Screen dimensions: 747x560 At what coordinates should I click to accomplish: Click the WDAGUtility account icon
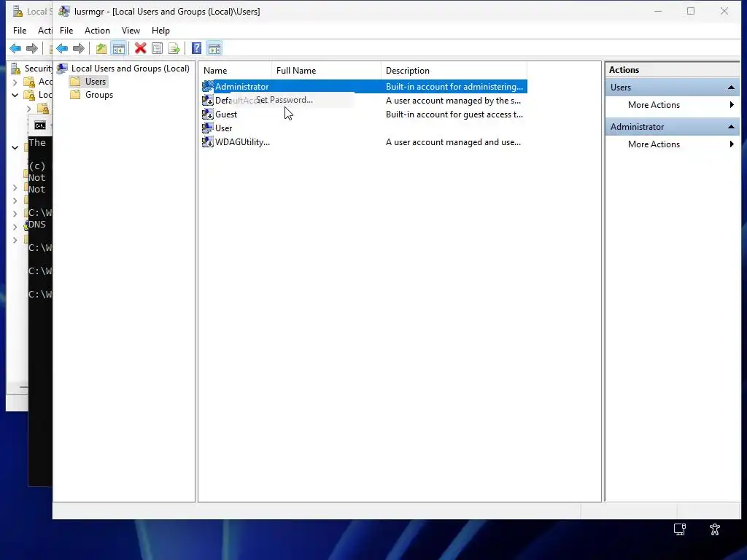coord(208,141)
